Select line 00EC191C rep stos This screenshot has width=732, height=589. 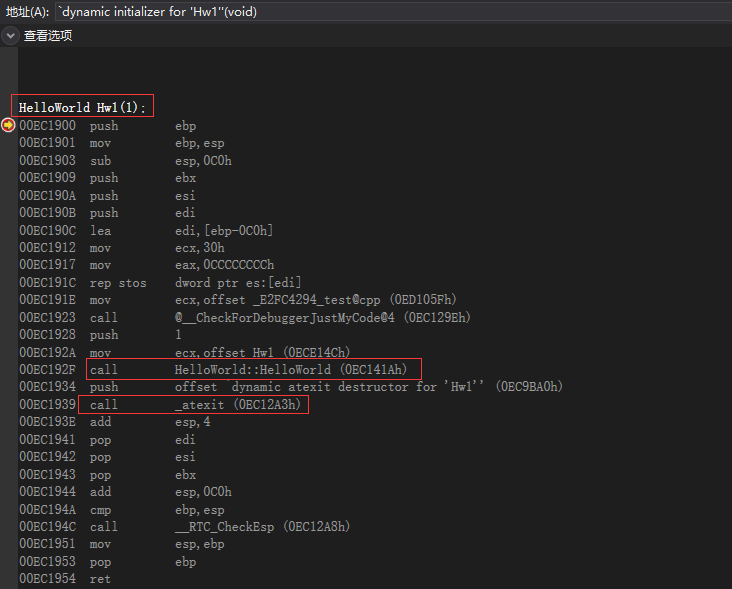pyautogui.click(x=160, y=283)
